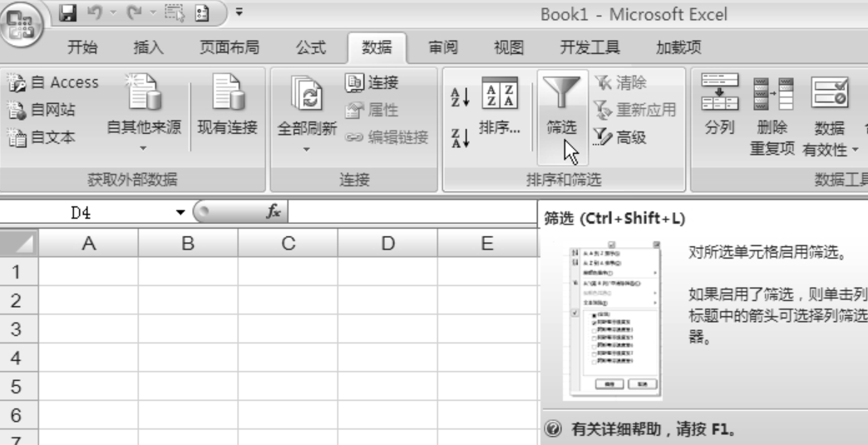This screenshot has height=445, width=868.
Task: Click the fx insert function icon
Action: (x=274, y=211)
